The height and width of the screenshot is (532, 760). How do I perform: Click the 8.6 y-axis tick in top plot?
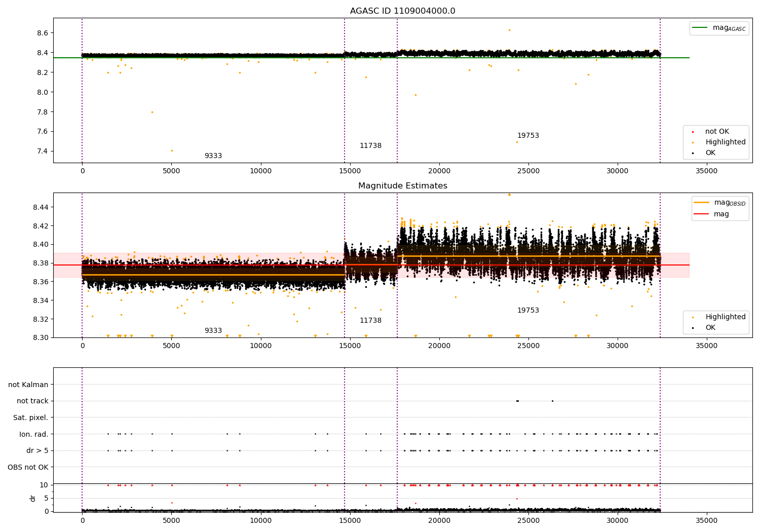pyautogui.click(x=42, y=33)
